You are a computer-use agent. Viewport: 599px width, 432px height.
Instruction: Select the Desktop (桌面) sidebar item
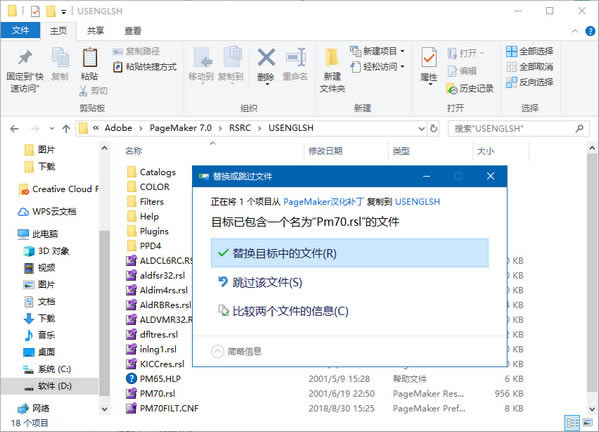[40, 352]
